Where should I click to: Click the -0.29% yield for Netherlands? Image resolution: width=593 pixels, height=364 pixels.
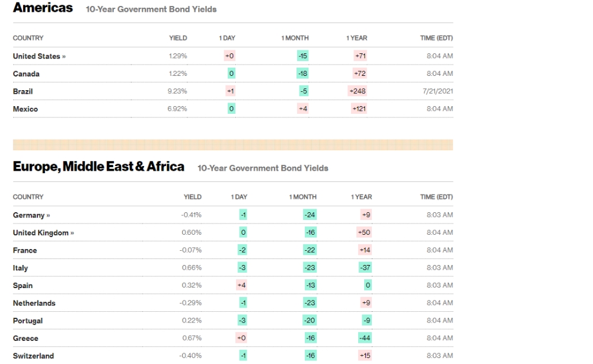190,303
